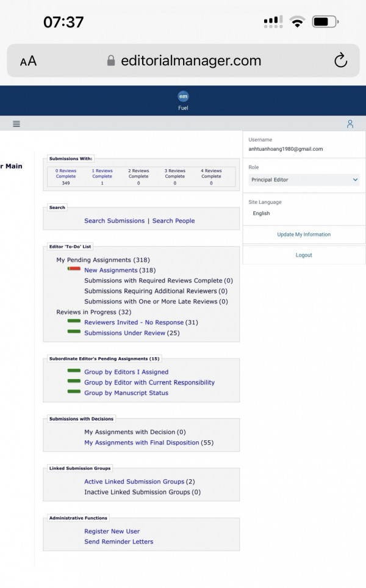Tap the Safari reload page icon

[340, 60]
